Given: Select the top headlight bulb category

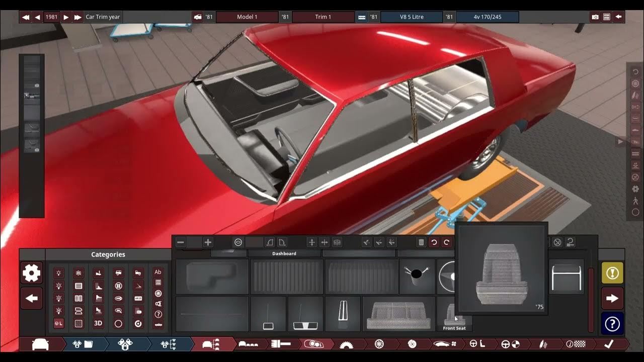Looking at the screenshot, I should coord(59,273).
